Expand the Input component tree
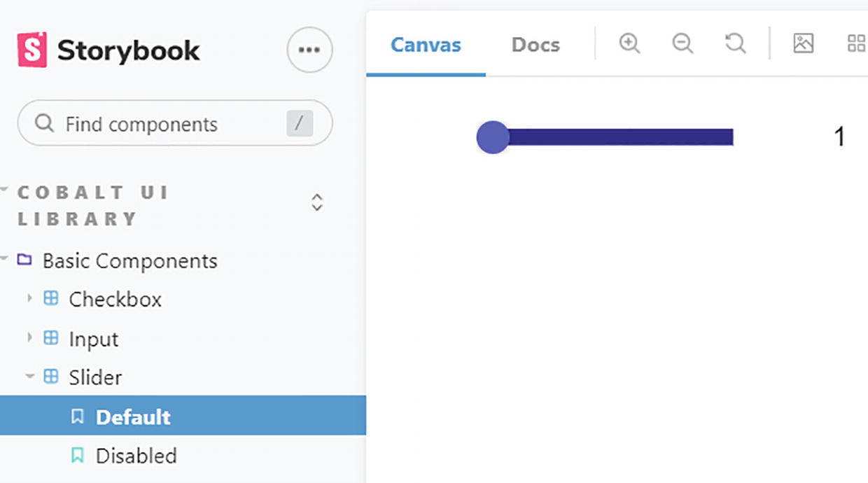 tap(29, 338)
